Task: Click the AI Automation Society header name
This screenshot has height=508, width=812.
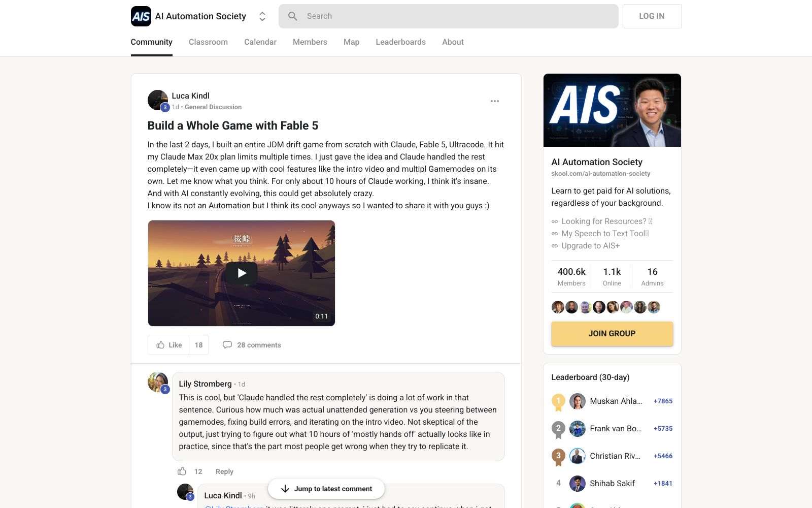Action: (x=200, y=16)
